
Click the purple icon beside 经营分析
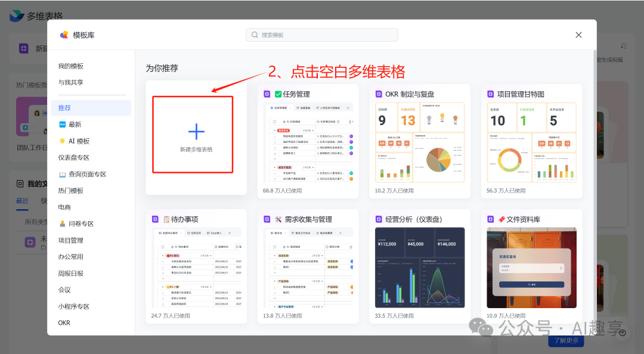[x=379, y=219]
